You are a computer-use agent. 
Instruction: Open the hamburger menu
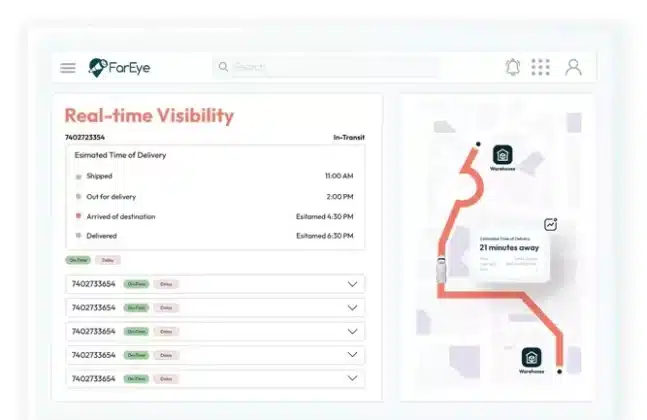pyautogui.click(x=68, y=68)
